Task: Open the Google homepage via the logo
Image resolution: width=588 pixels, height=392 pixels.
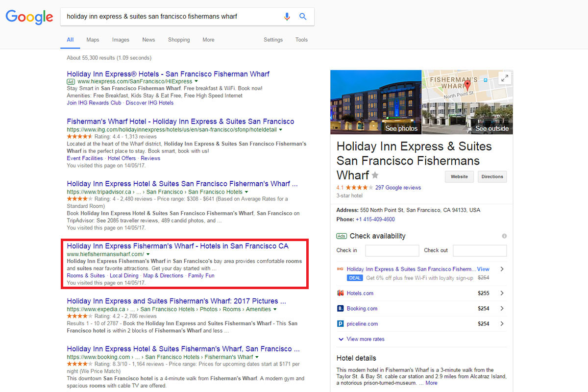Action: (x=29, y=17)
